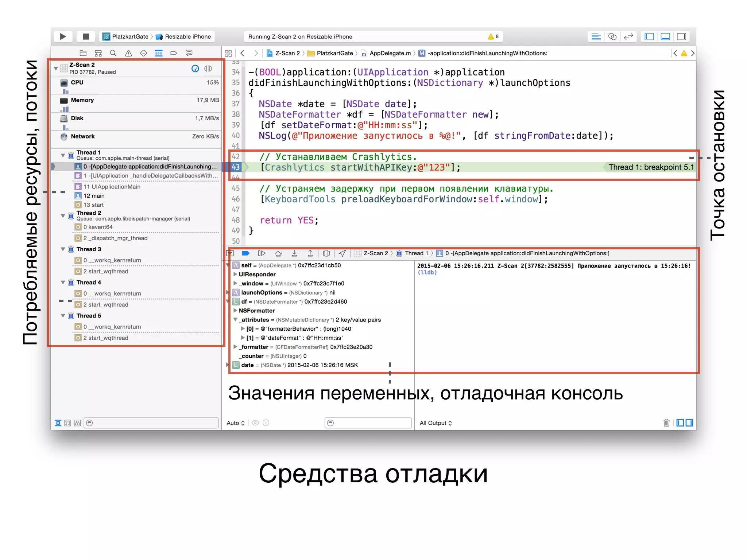Click the Run (play) button in toolbar

pos(63,36)
